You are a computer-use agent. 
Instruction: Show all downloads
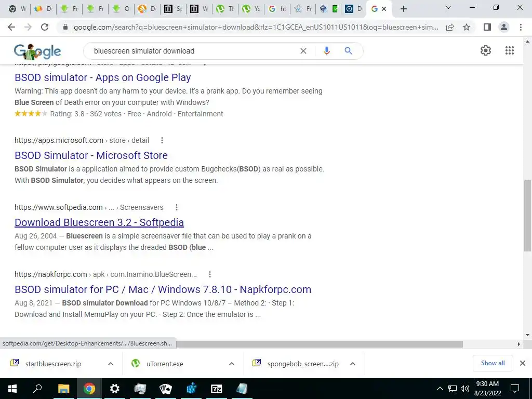[x=493, y=363]
